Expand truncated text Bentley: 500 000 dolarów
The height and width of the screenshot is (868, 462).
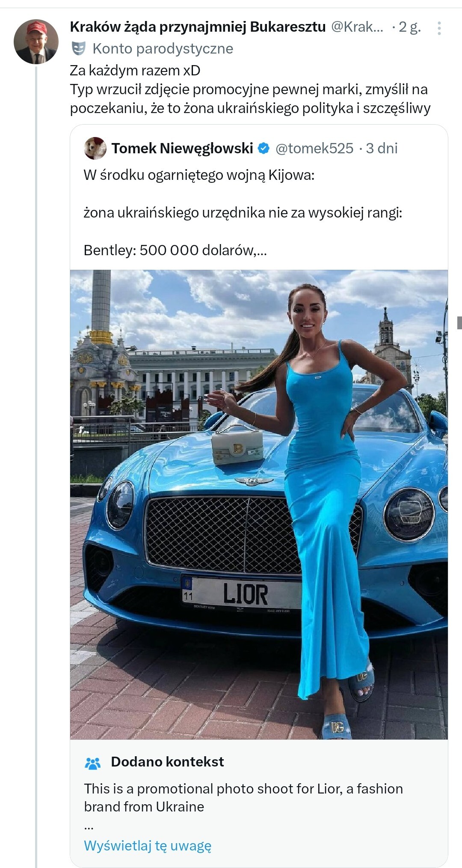tap(175, 250)
